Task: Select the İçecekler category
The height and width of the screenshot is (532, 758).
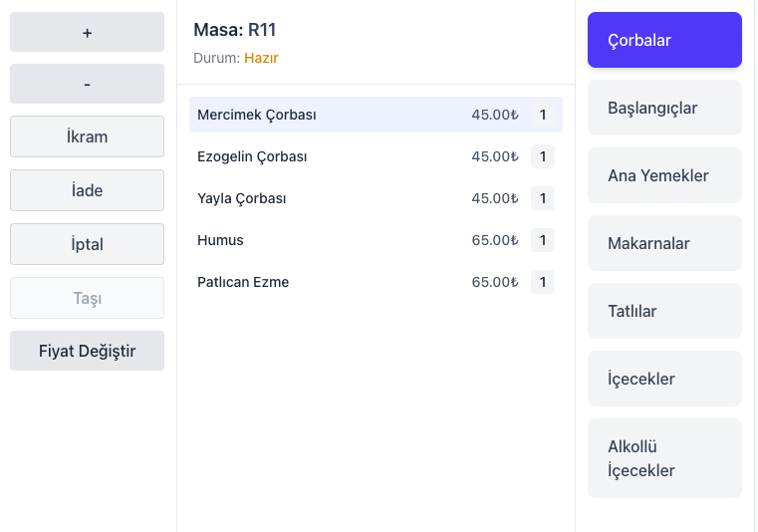Action: (664, 379)
